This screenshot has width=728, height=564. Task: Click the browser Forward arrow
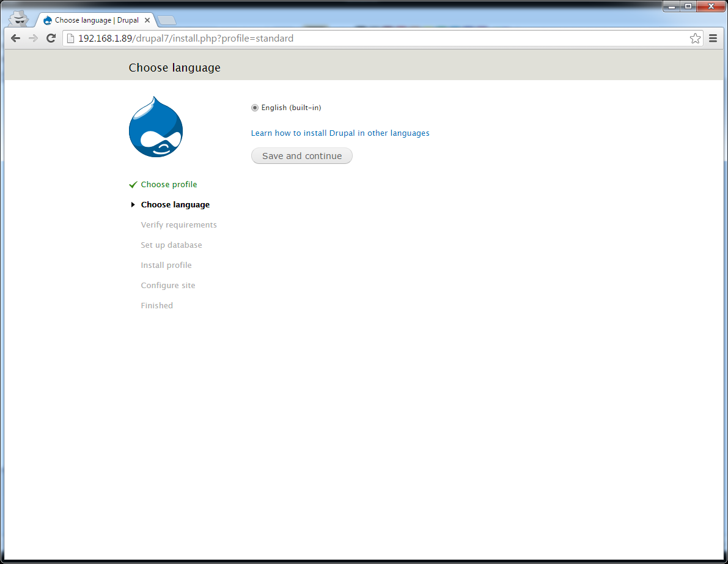tap(33, 39)
